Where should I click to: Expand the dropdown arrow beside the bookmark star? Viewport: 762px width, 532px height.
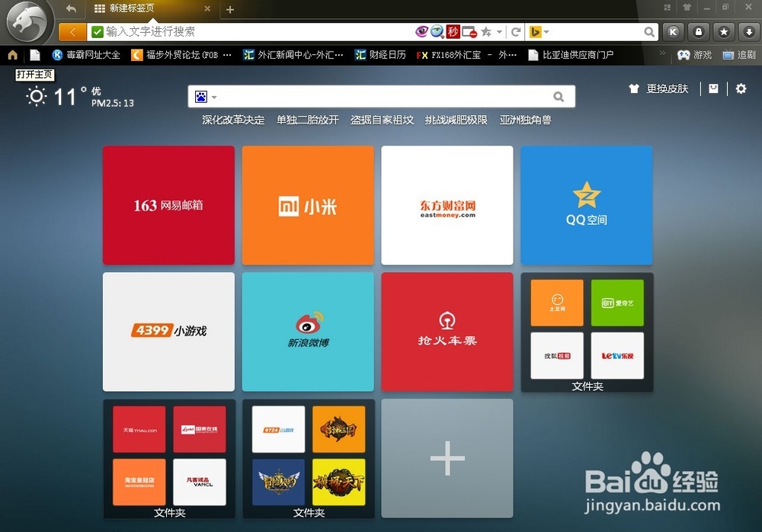(x=499, y=32)
